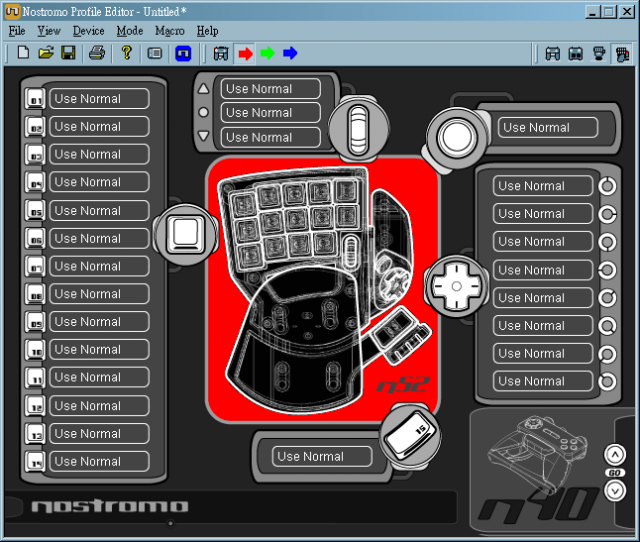
Task: Select the key 03 icon
Action: click(x=36, y=155)
